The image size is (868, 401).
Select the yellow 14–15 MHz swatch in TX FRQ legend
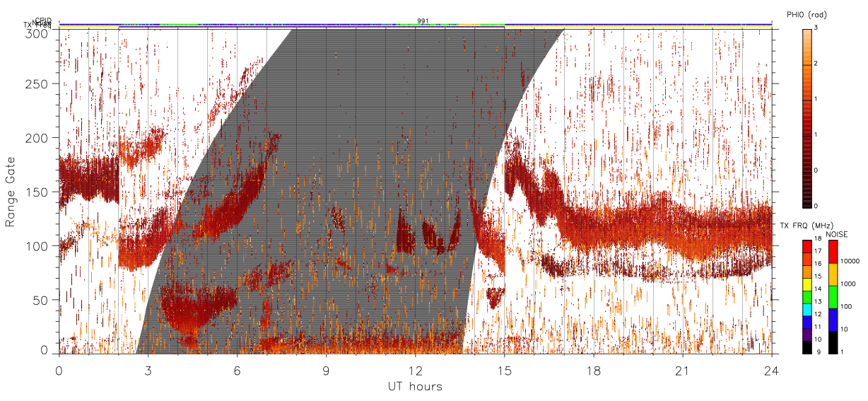[806, 284]
